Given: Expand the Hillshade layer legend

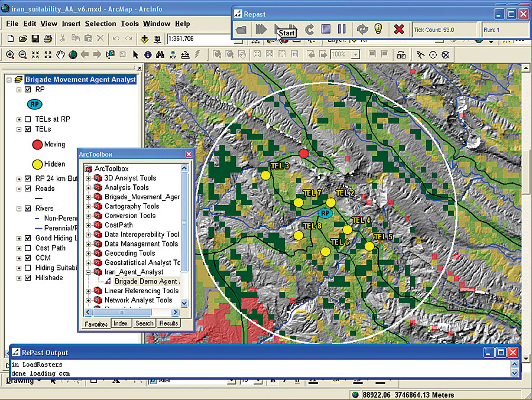Looking at the screenshot, I should (x=19, y=278).
